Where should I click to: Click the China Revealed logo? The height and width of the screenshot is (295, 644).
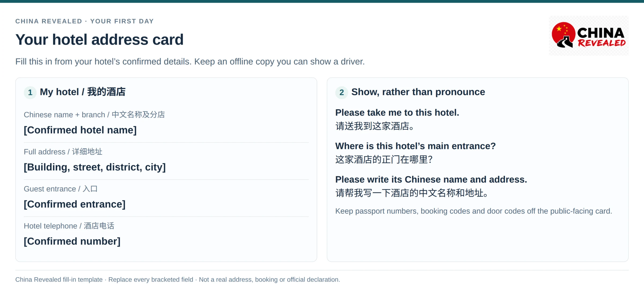click(x=588, y=36)
